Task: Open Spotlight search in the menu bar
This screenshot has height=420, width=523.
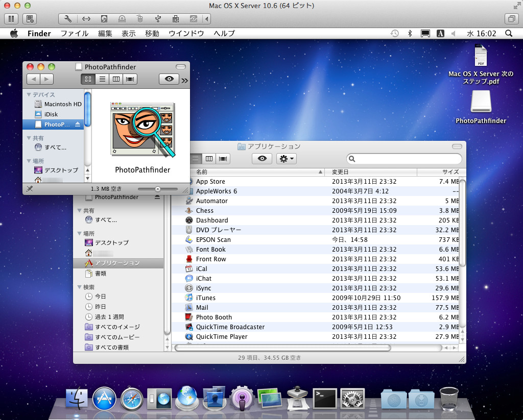Action: click(509, 33)
